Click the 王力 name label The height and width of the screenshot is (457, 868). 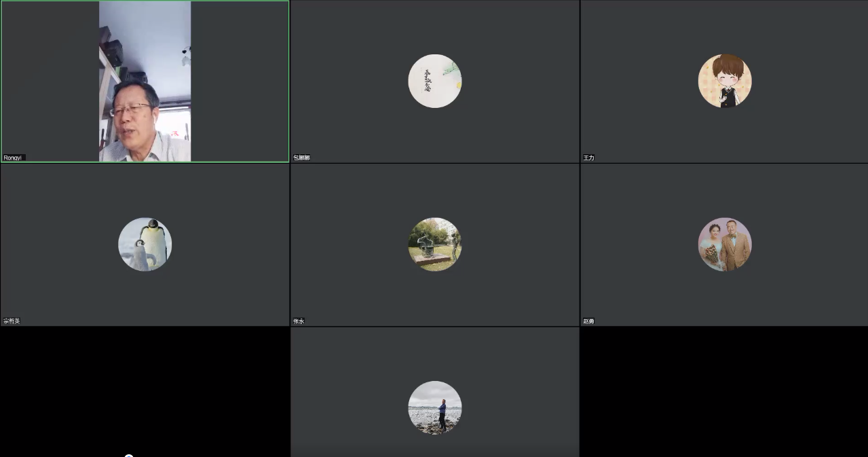click(588, 158)
